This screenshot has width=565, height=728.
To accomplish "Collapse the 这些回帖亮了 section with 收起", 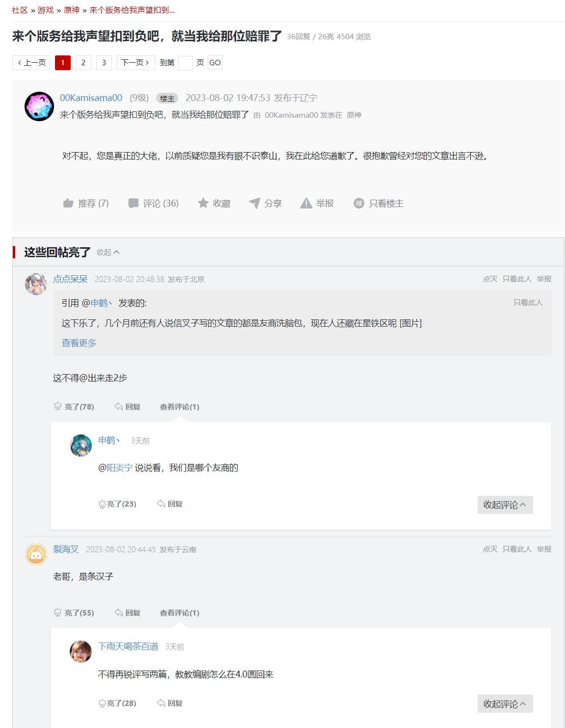I will [108, 252].
